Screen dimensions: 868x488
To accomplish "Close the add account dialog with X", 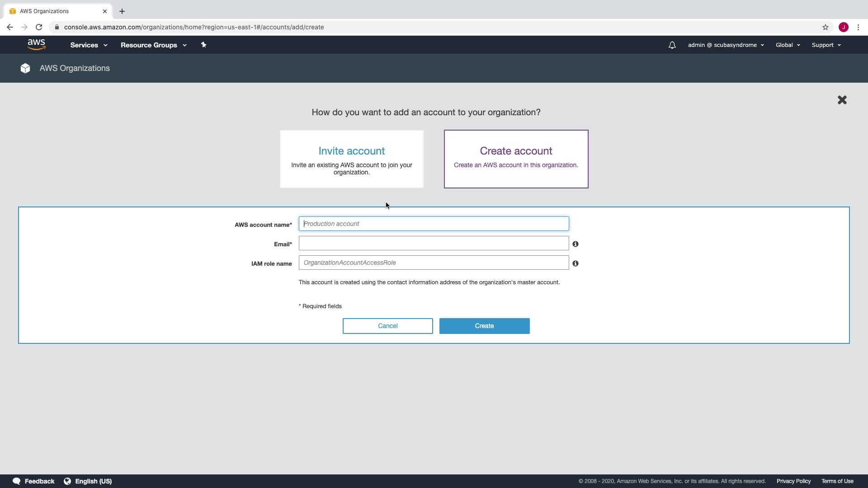I will click(842, 100).
